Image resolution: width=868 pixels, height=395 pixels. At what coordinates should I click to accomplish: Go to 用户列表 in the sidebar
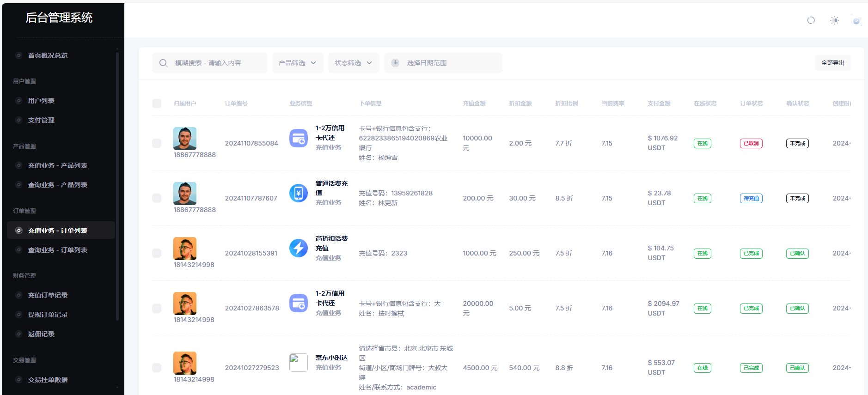pos(41,101)
